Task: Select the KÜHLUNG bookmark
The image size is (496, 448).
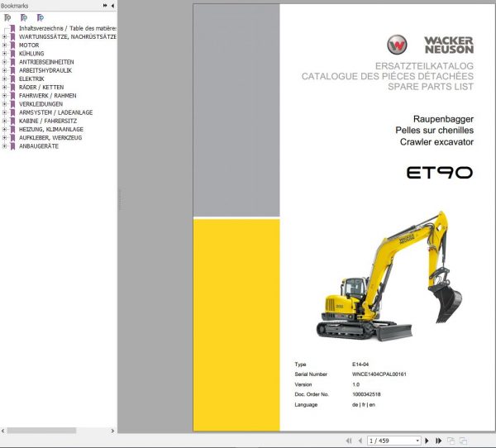Action: pyautogui.click(x=31, y=54)
